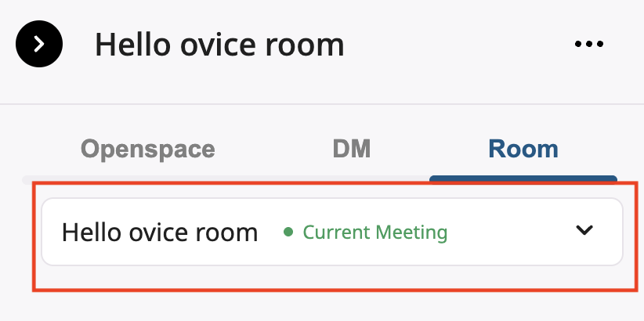
Task: Click the blue underline beneath Room tab
Action: [x=523, y=179]
